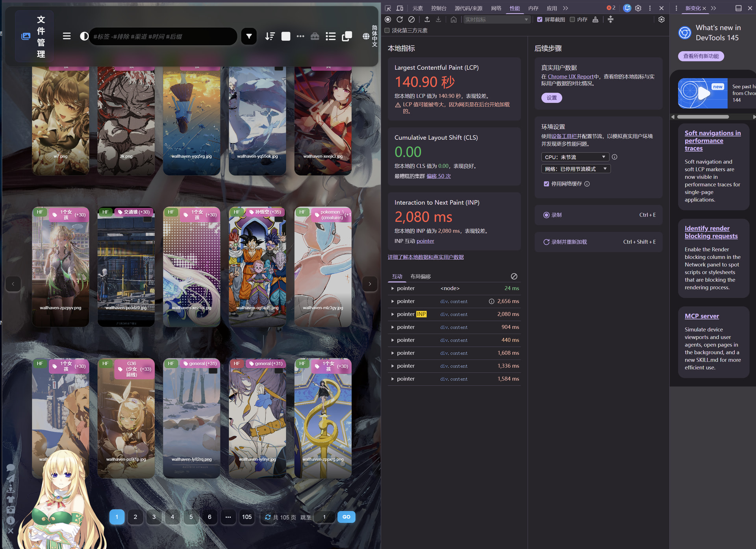
Task: Uncheck 停用网络缓存 checkbox
Action: (547, 184)
